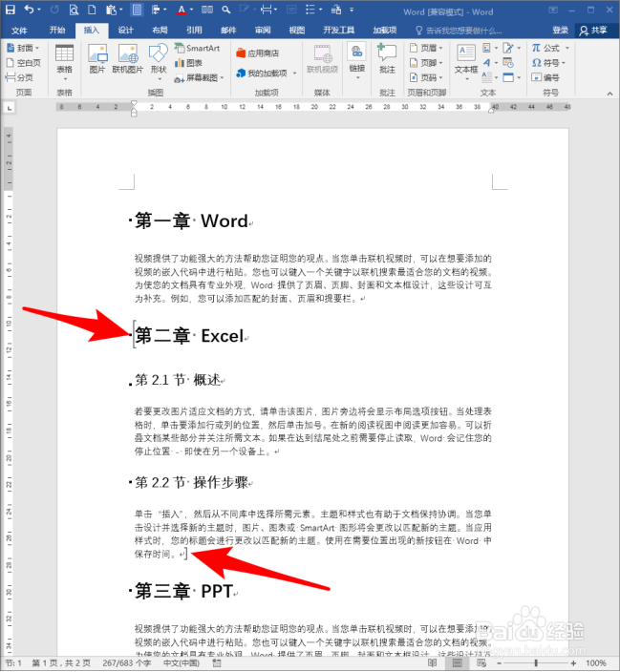Insert an online picture
Image resolution: width=620 pixels, height=672 pixels.
pos(127,59)
